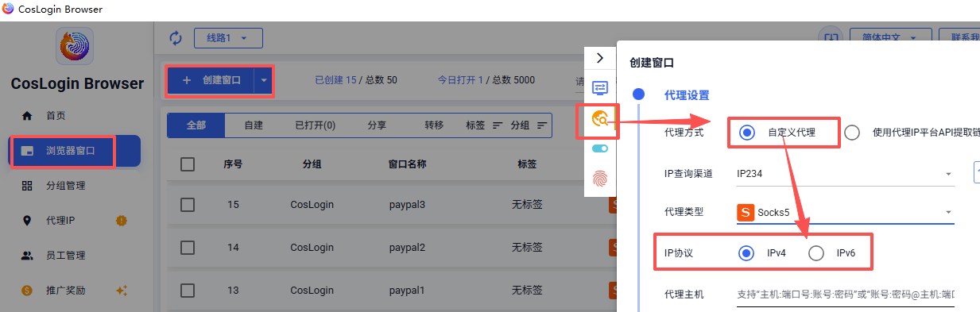Image resolution: width=980 pixels, height=312 pixels.
Task: Click the 代理设置 section heading
Action: pos(687,95)
